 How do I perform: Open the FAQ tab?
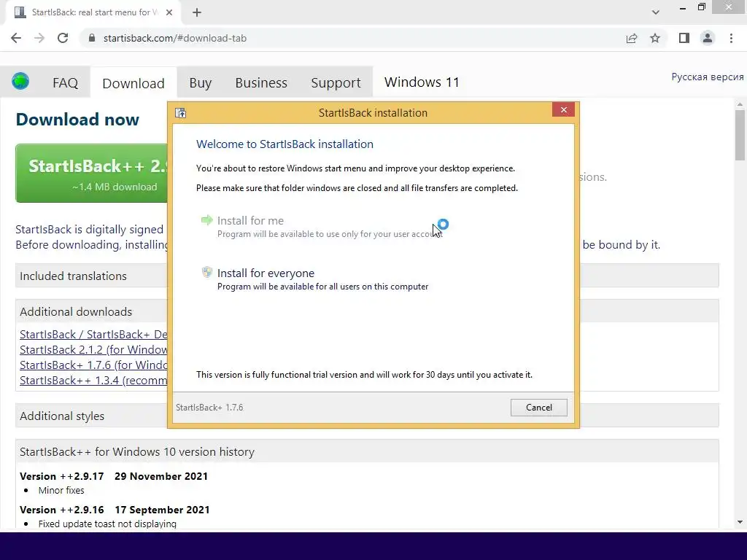65,83
